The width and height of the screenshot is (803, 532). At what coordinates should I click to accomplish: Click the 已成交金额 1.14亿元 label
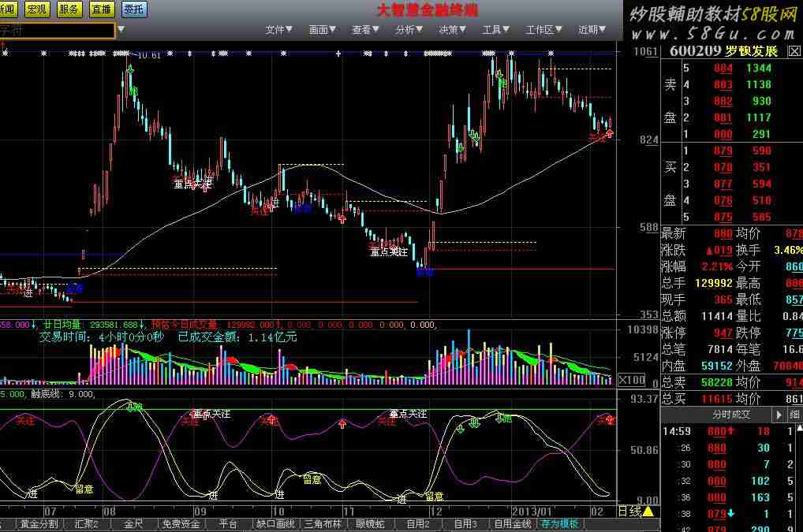pos(237,337)
